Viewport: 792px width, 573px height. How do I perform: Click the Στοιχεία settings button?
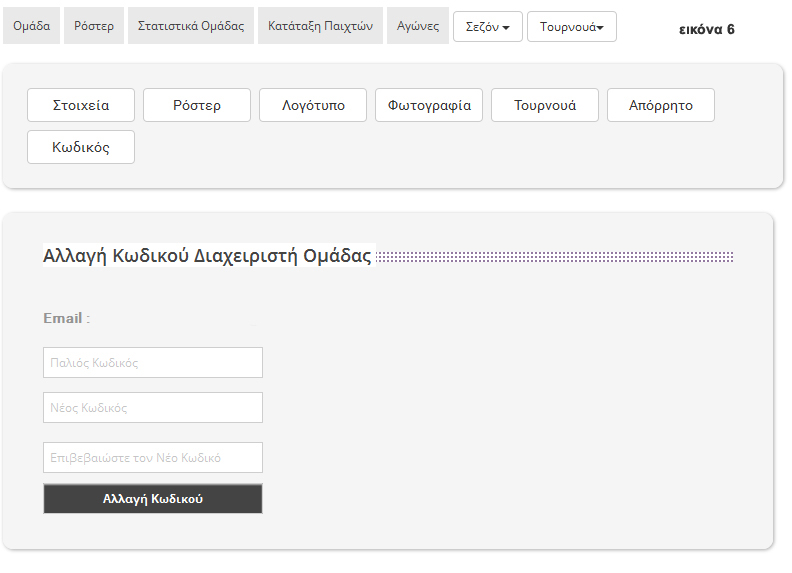81,105
